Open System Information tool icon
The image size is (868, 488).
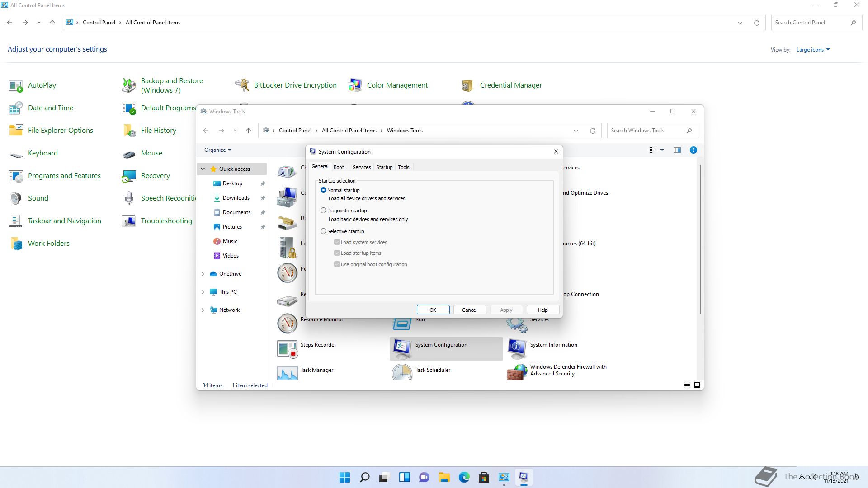517,348
